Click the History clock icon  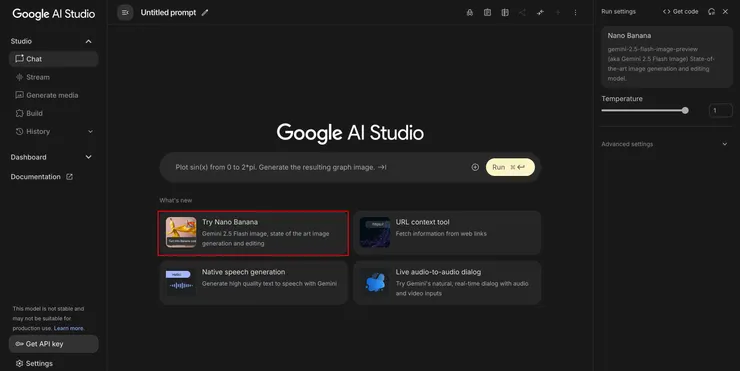click(x=19, y=132)
